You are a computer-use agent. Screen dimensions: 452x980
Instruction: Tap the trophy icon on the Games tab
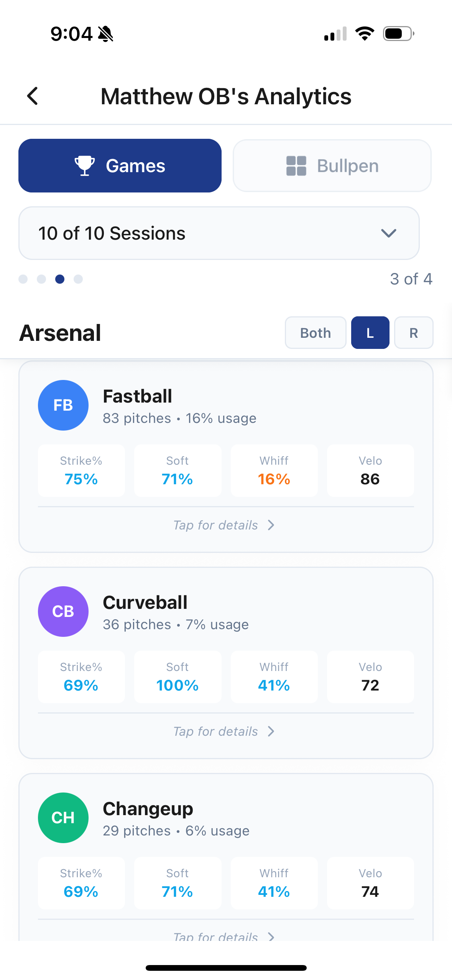[x=85, y=165]
